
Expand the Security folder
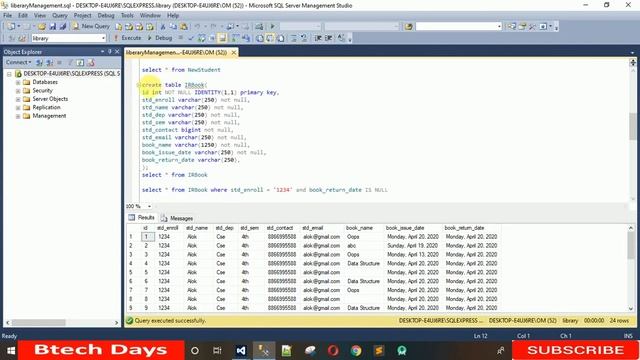(18, 91)
